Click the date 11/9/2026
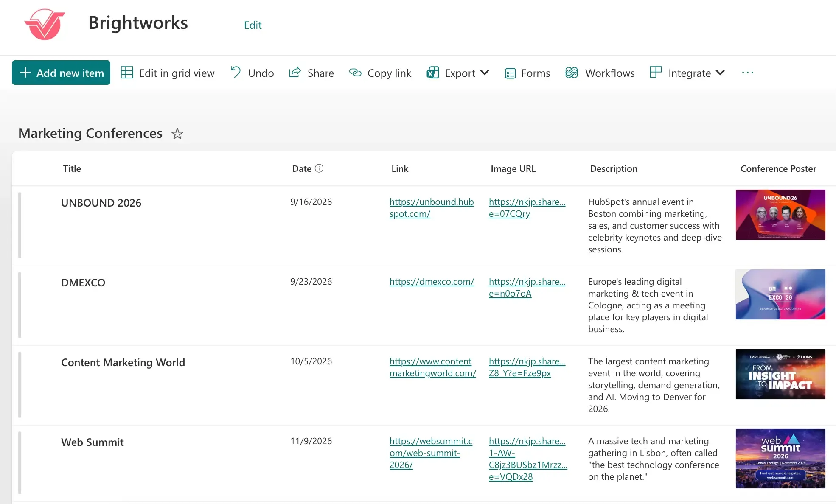This screenshot has width=836, height=504. click(x=311, y=441)
